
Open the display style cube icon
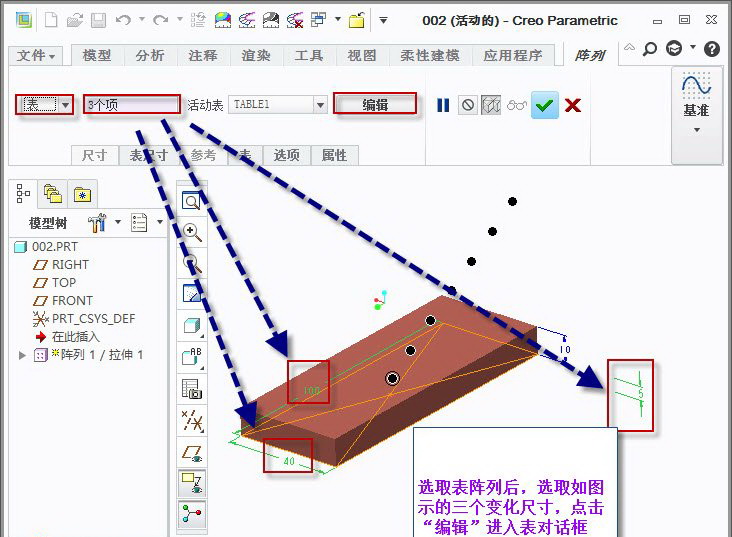(192, 325)
